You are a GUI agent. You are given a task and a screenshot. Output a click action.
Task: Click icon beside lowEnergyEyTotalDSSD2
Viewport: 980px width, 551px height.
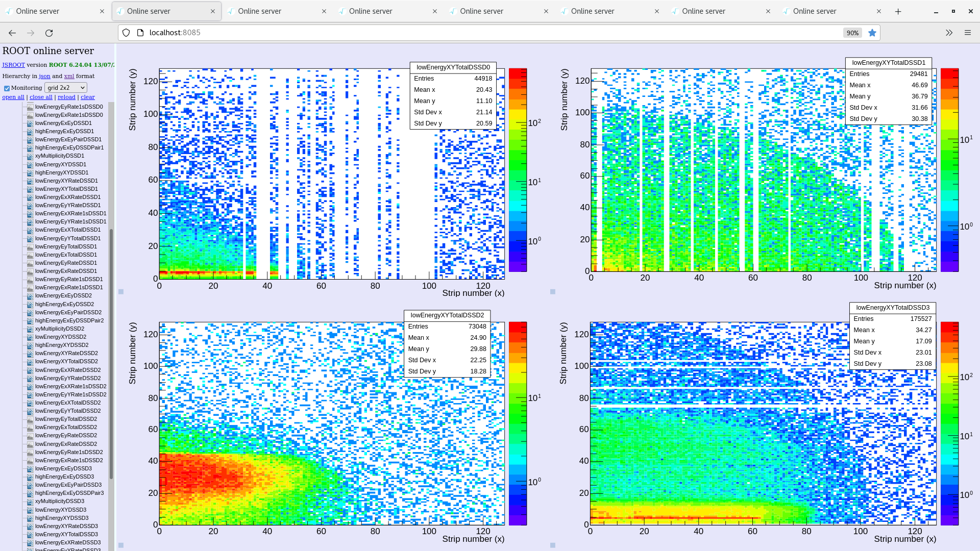(x=30, y=419)
